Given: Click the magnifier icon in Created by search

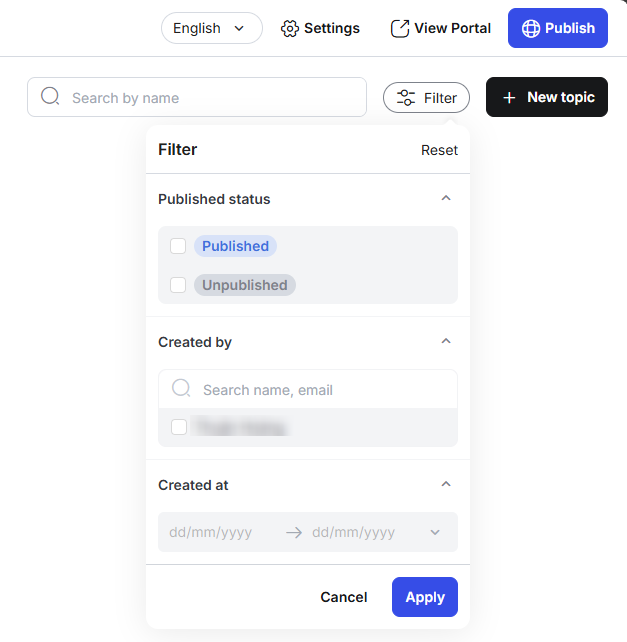Looking at the screenshot, I should coord(181,388).
